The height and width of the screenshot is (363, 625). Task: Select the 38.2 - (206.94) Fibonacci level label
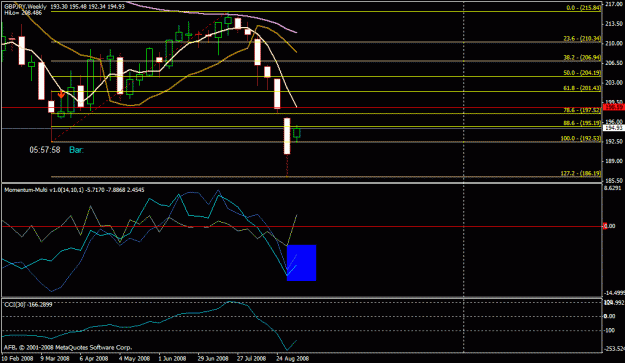click(x=582, y=57)
